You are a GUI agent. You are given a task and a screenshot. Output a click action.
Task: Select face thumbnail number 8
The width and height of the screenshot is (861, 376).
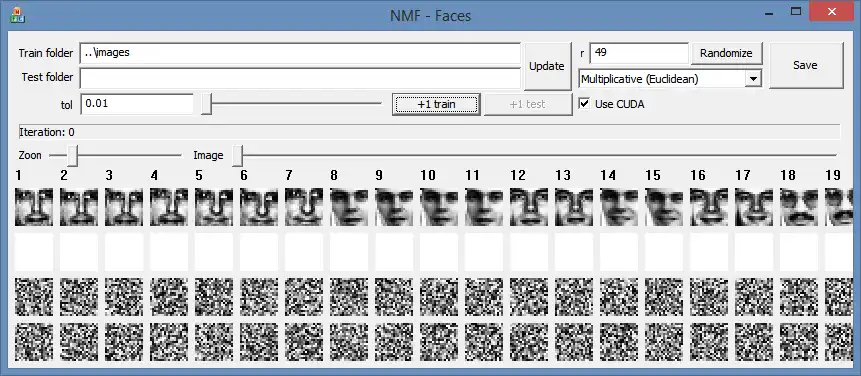point(349,207)
